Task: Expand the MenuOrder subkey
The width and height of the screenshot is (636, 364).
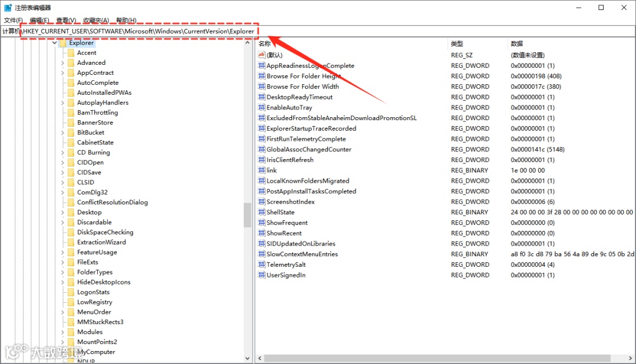Action: point(62,312)
